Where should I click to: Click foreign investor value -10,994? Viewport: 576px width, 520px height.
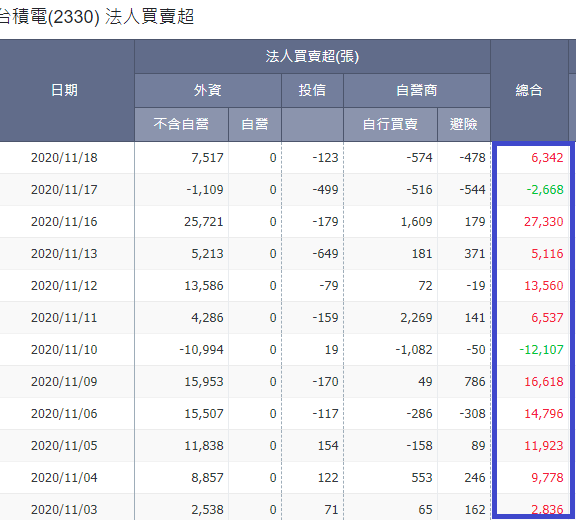(201, 350)
